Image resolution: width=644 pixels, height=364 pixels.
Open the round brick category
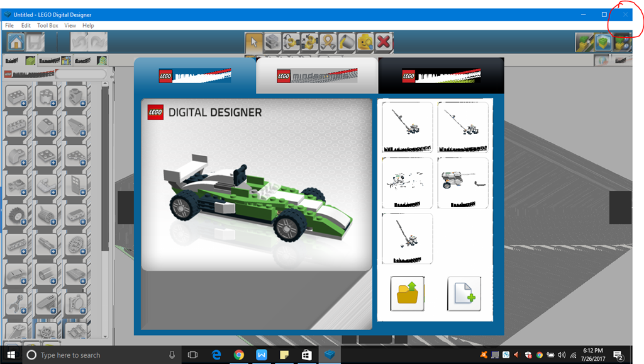coord(47,96)
